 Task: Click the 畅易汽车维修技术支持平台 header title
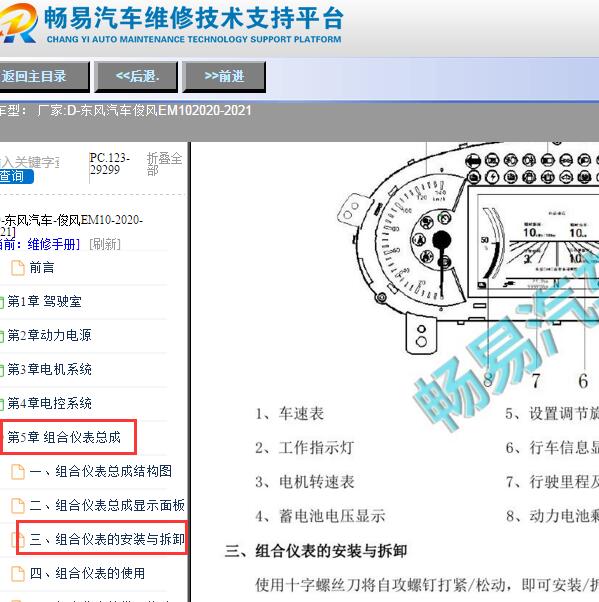(x=194, y=18)
